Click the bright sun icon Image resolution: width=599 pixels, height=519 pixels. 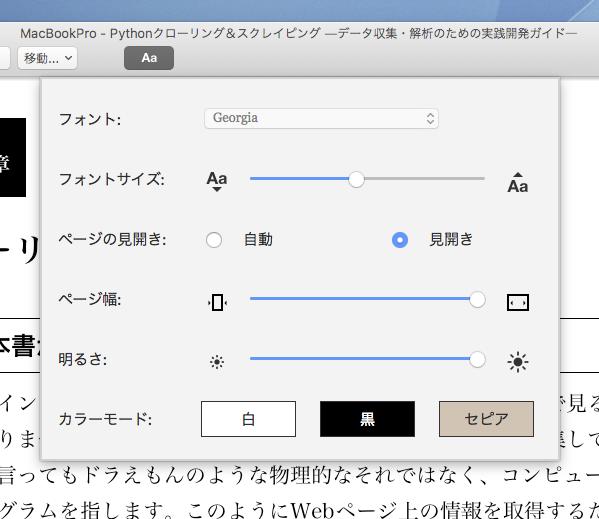[518, 362]
